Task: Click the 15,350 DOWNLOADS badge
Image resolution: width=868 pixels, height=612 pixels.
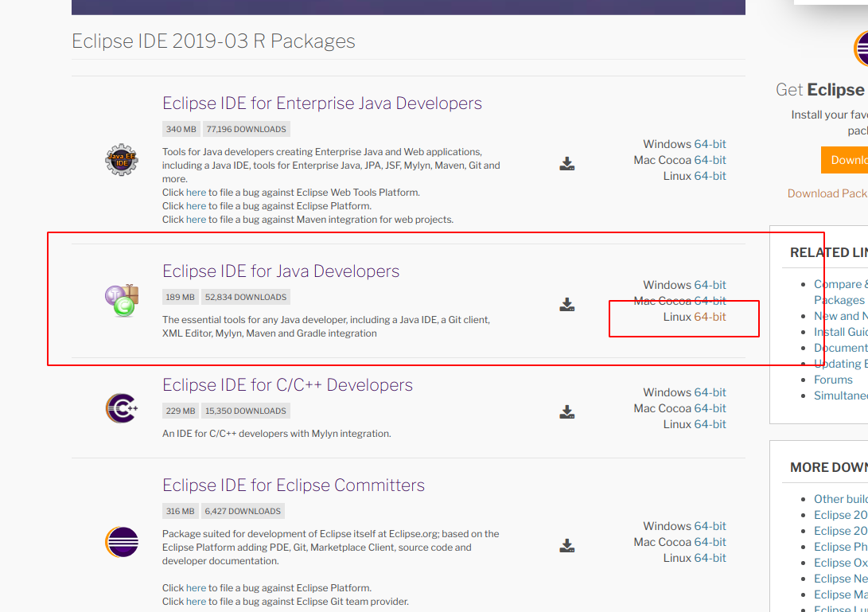Action: pyautogui.click(x=246, y=411)
